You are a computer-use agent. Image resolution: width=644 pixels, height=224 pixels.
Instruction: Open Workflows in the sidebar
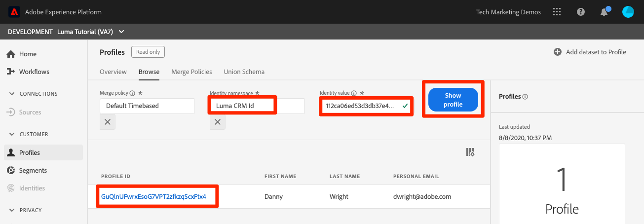(34, 72)
